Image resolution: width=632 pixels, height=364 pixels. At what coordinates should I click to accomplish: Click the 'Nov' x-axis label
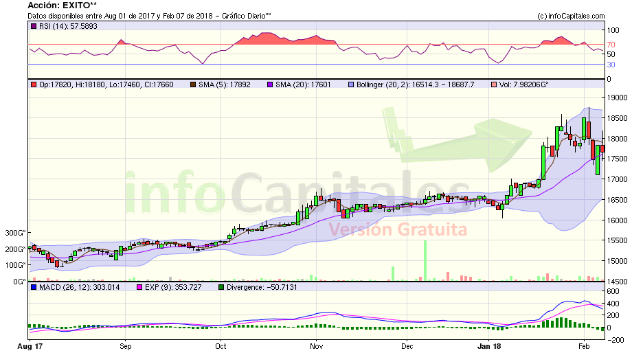[x=317, y=346]
